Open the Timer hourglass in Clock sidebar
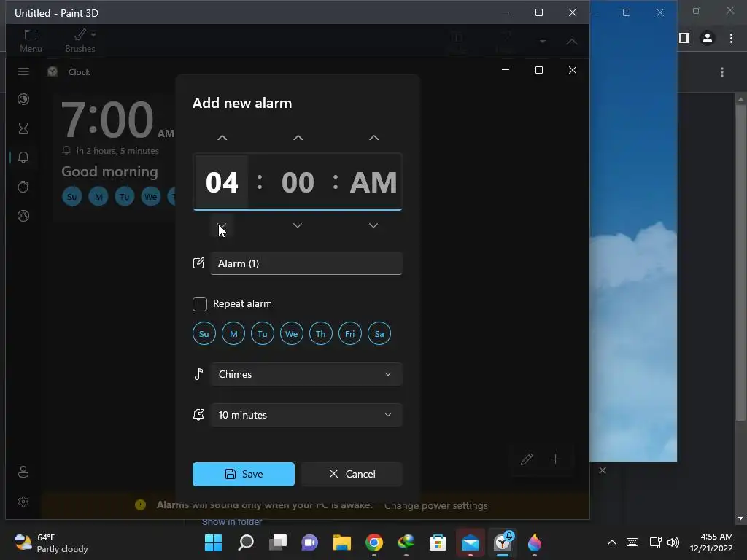 coord(23,128)
